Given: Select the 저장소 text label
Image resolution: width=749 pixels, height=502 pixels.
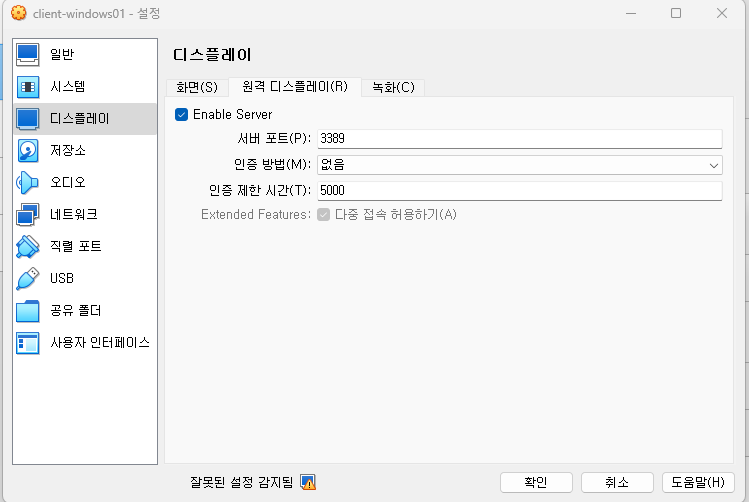Looking at the screenshot, I should 68,150.
